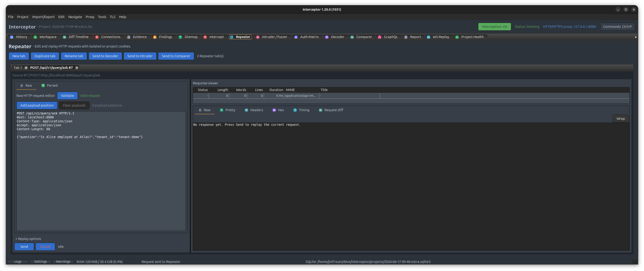Image resolution: width=644 pixels, height=271 pixels.
Task: Send request to Intruder
Action: tap(140, 56)
